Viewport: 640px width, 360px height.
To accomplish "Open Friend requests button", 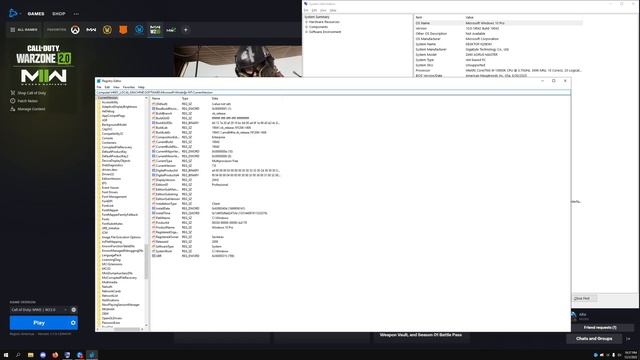I will (x=600, y=327).
